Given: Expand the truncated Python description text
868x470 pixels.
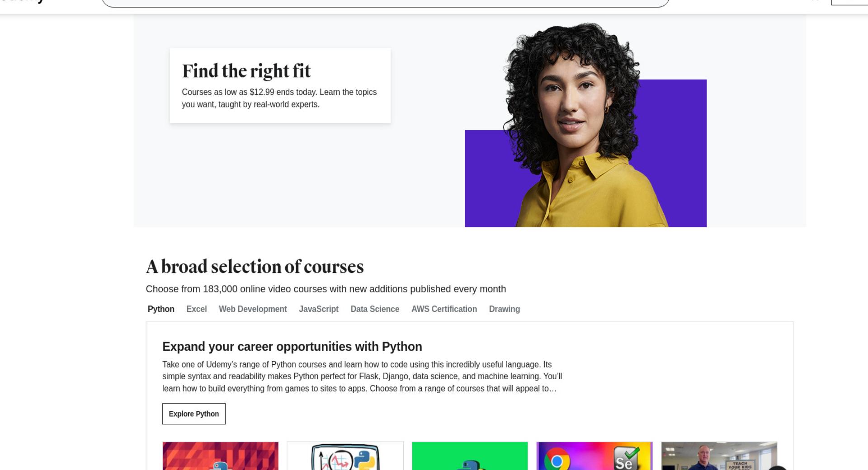Looking at the screenshot, I should [362, 376].
